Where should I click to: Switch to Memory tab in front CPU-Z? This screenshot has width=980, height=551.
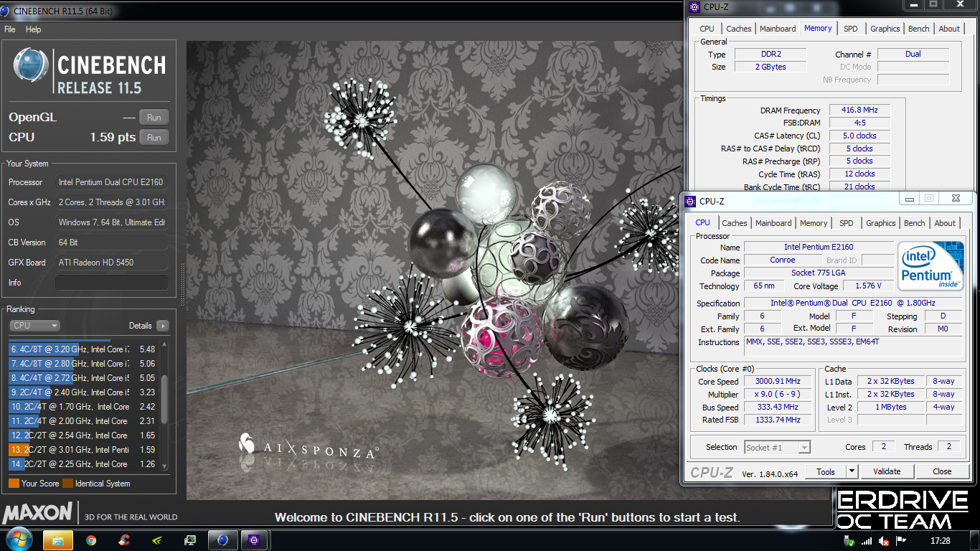click(x=814, y=223)
